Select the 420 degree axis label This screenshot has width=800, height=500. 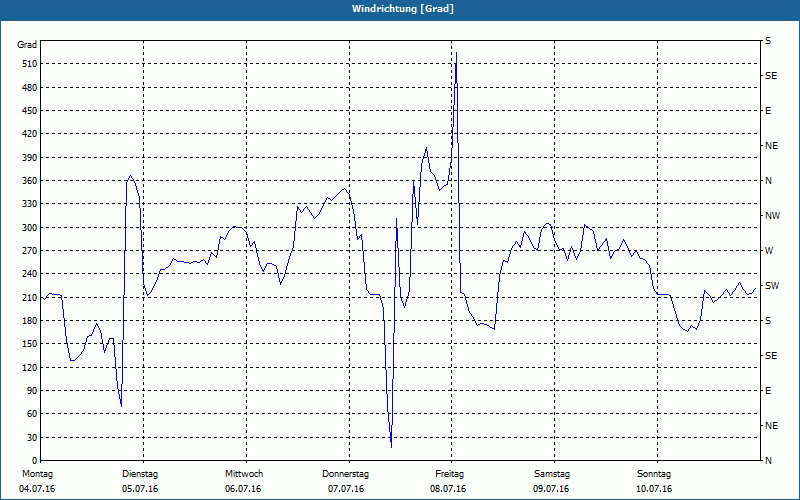click(x=30, y=134)
